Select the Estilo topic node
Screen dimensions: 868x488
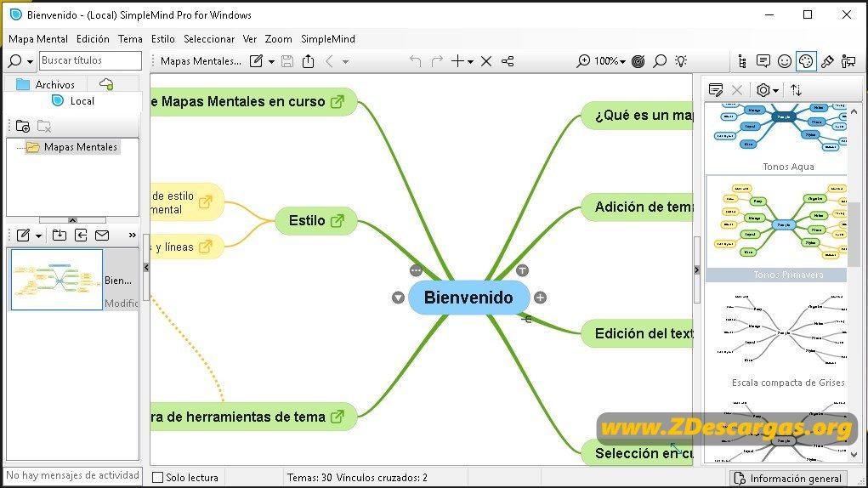(x=316, y=221)
